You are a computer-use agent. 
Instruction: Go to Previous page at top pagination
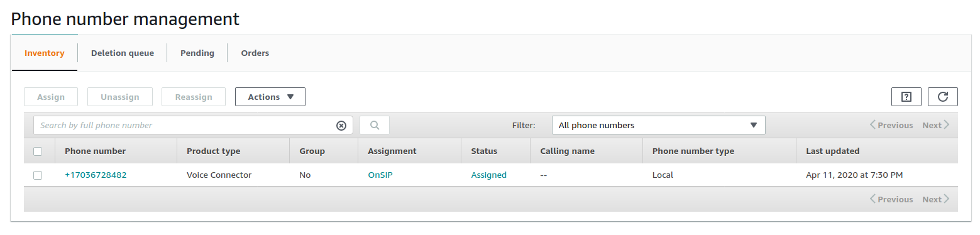click(x=891, y=125)
